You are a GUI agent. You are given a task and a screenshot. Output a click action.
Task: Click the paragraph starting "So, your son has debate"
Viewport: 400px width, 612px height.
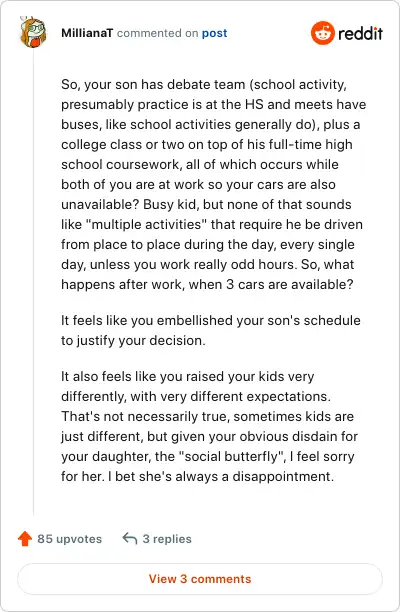(x=213, y=184)
